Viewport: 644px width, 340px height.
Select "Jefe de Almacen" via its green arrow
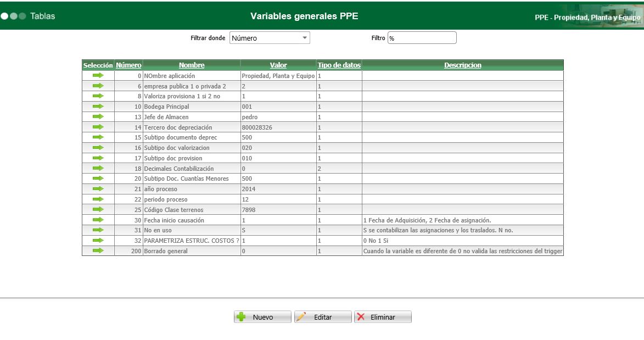point(98,116)
